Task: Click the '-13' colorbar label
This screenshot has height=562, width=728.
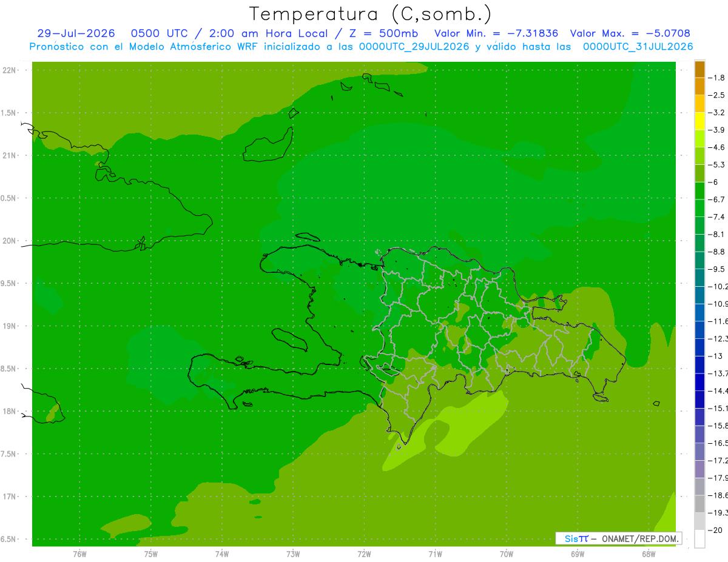Action: (x=715, y=356)
